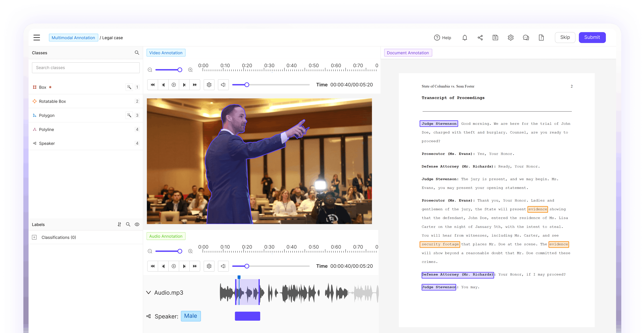Click the share icon in header
This screenshot has height=333, width=644.
pyautogui.click(x=480, y=38)
